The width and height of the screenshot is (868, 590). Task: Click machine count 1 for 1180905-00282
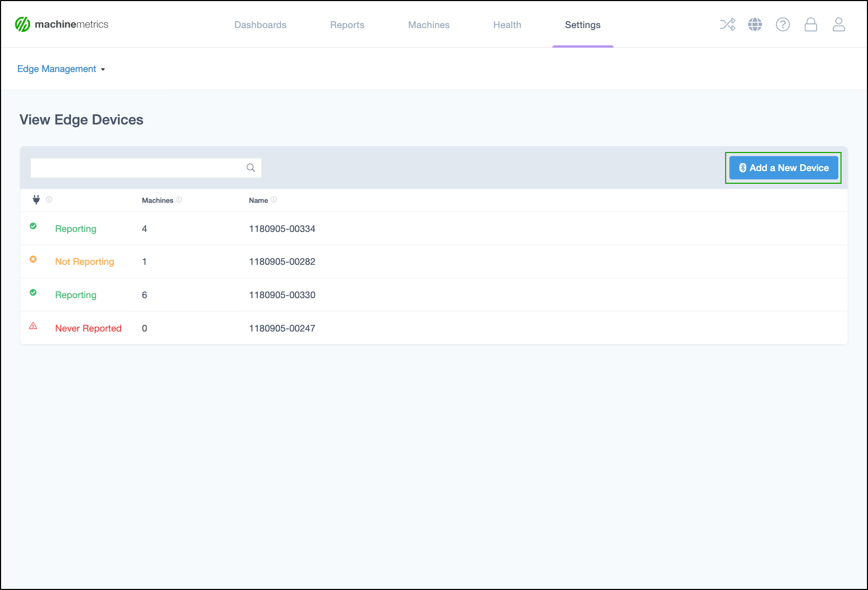coord(144,262)
